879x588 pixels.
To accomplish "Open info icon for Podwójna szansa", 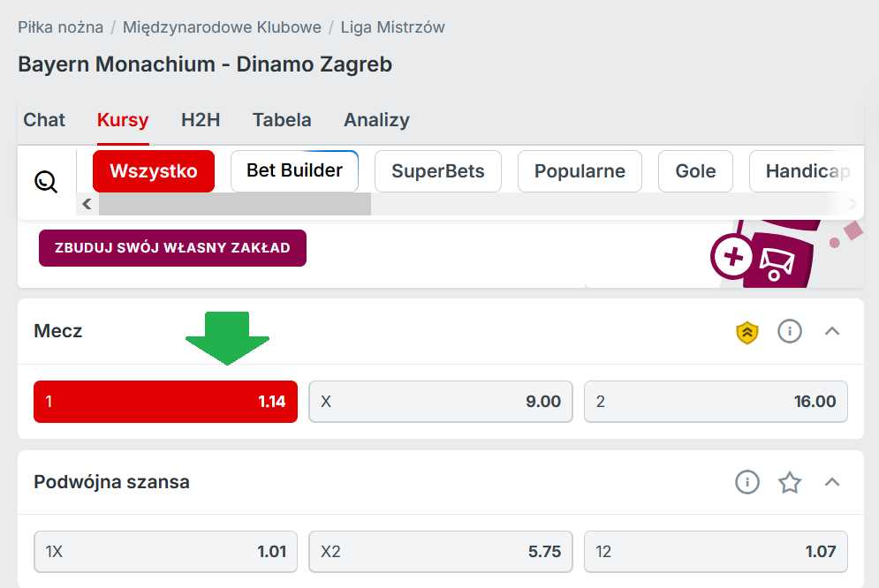I will click(x=747, y=482).
